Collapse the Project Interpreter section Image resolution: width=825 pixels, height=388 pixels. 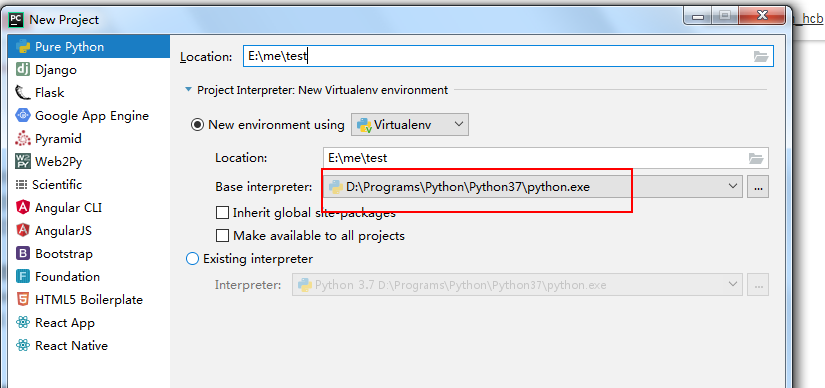188,90
